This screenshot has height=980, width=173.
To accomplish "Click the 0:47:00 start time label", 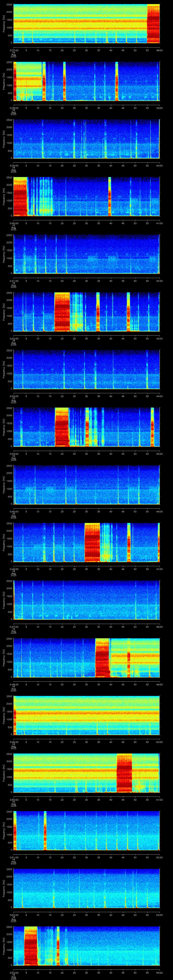I will pos(14,627).
